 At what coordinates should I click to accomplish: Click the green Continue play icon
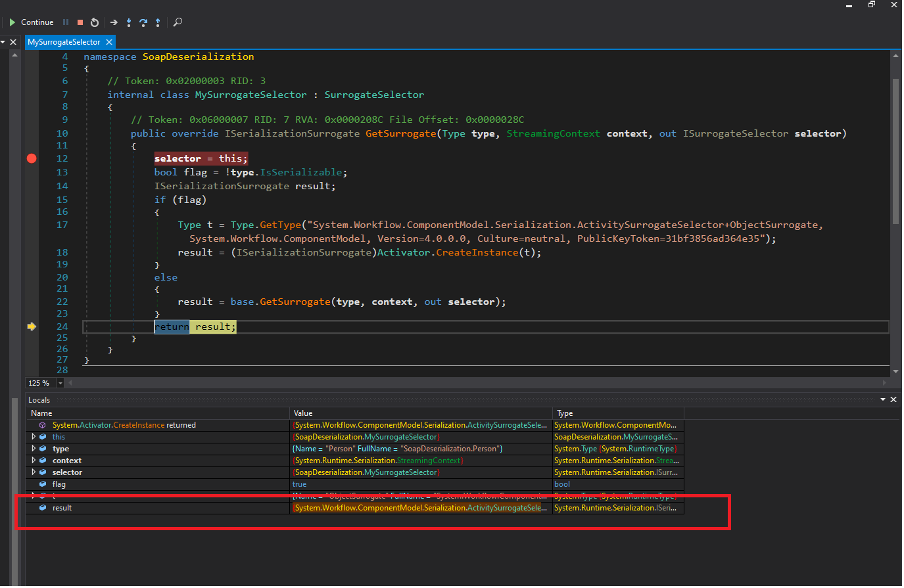tap(12, 22)
